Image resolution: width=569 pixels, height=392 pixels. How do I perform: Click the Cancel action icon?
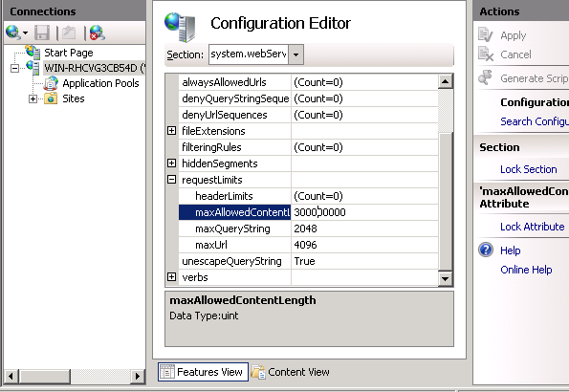[486, 54]
